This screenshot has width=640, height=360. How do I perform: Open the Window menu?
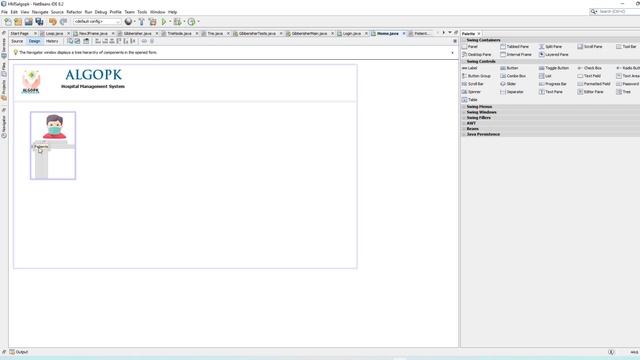tap(158, 12)
